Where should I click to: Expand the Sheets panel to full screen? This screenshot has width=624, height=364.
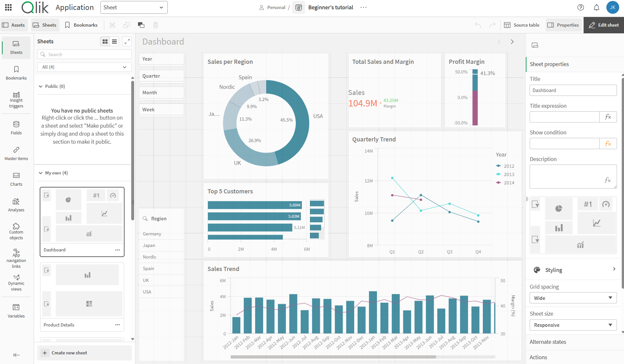[x=127, y=41]
